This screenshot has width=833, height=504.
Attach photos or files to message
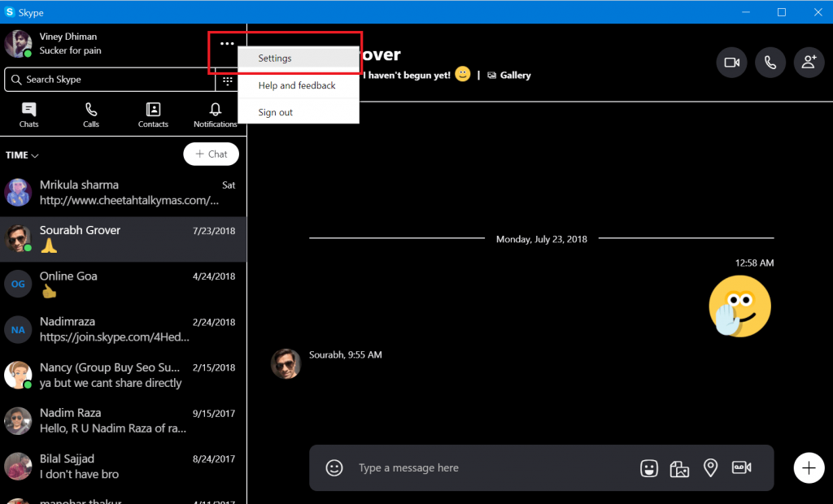pyautogui.click(x=679, y=468)
